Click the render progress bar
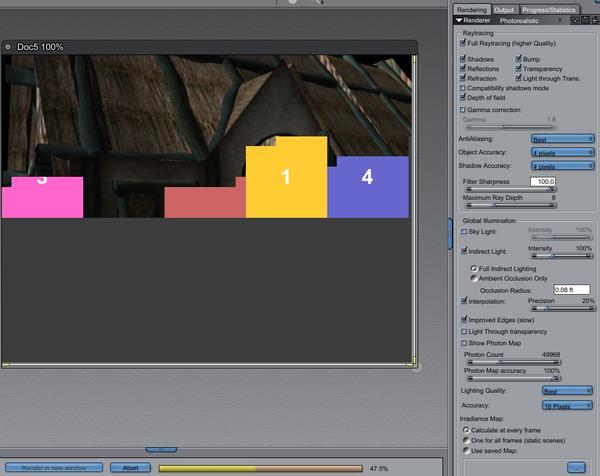This screenshot has width=600, height=476. point(261,468)
